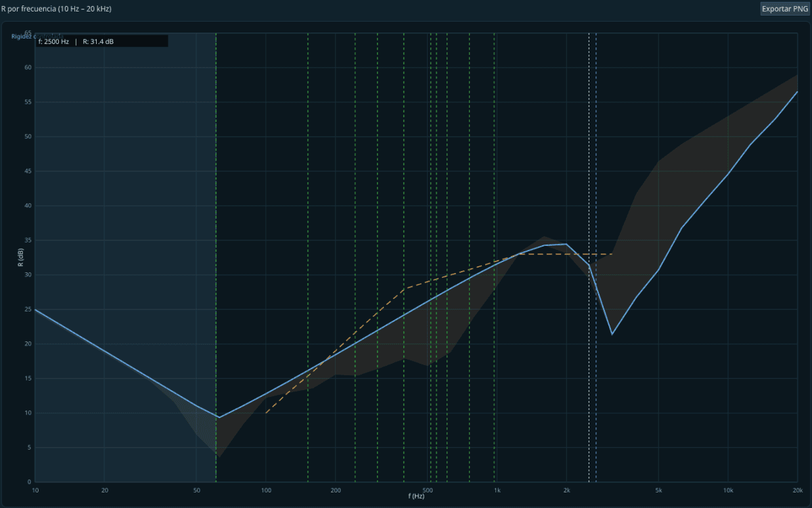This screenshot has width=812, height=508.
Task: Click the "15" tick on the R axis
Action: pos(28,379)
